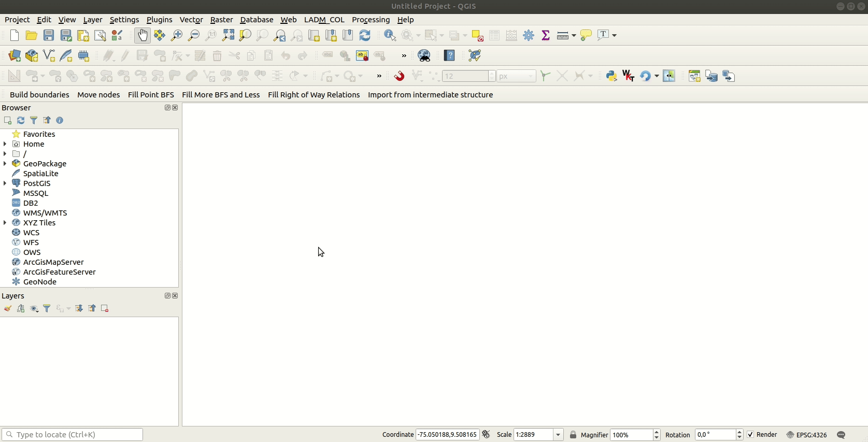868x442 pixels.
Task: Open the MetaSearch globe binoculars icon
Action: point(424,55)
